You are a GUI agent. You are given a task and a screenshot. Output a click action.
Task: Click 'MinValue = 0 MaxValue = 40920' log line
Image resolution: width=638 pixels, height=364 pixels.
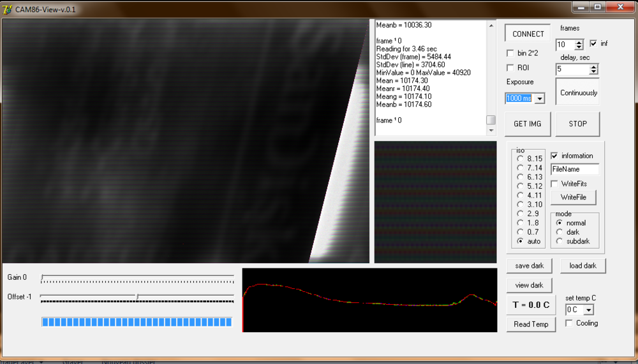coord(423,73)
